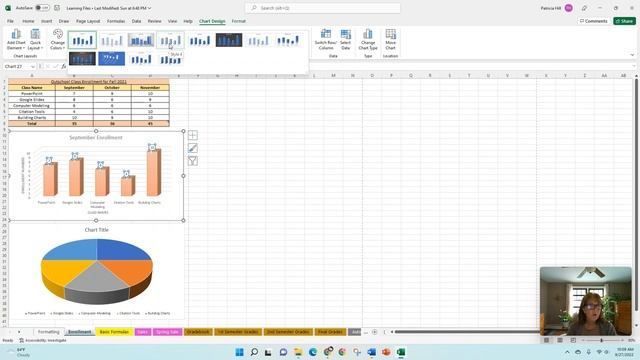Open the Format tab
This screenshot has width=640, height=360.
tap(239, 21)
